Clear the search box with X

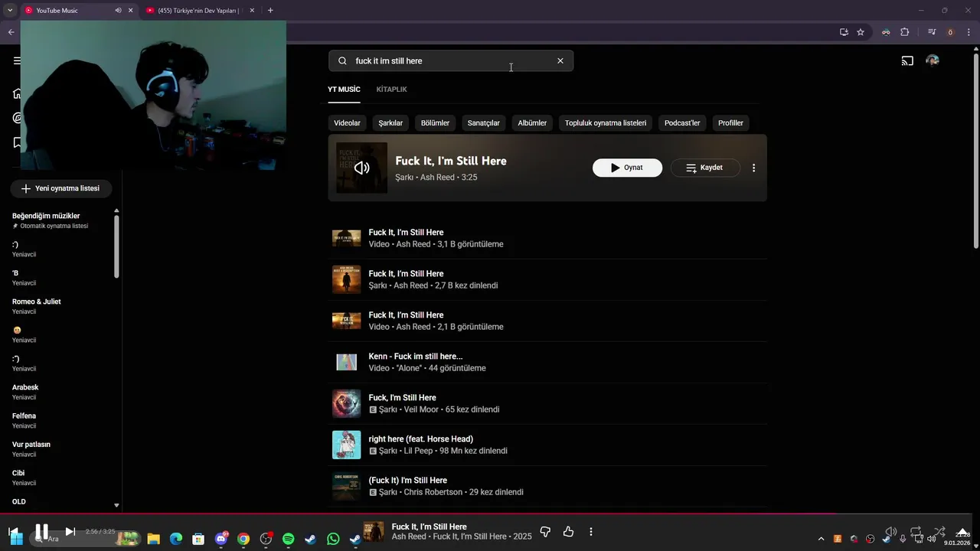point(560,60)
